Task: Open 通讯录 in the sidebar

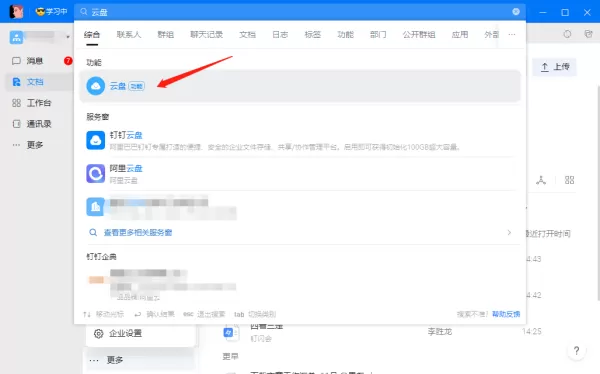Action: pos(38,124)
